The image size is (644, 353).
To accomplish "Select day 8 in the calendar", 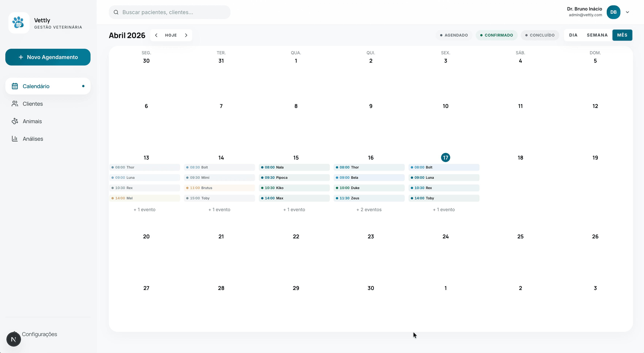I will [296, 106].
